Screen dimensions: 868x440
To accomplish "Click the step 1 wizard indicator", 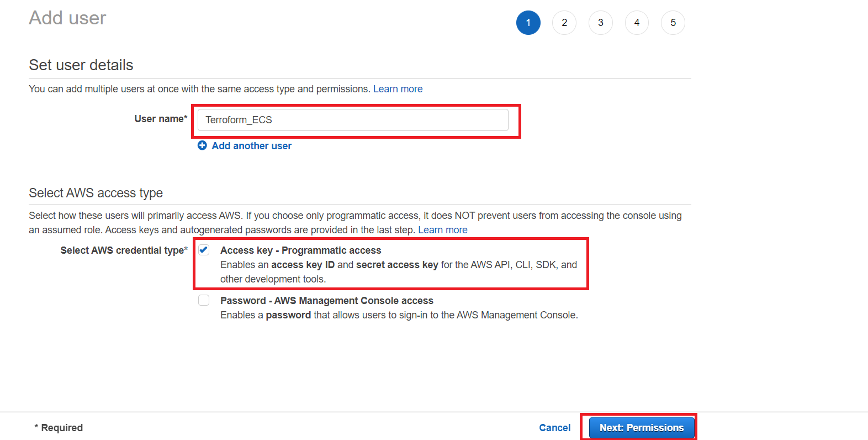I will coord(528,23).
